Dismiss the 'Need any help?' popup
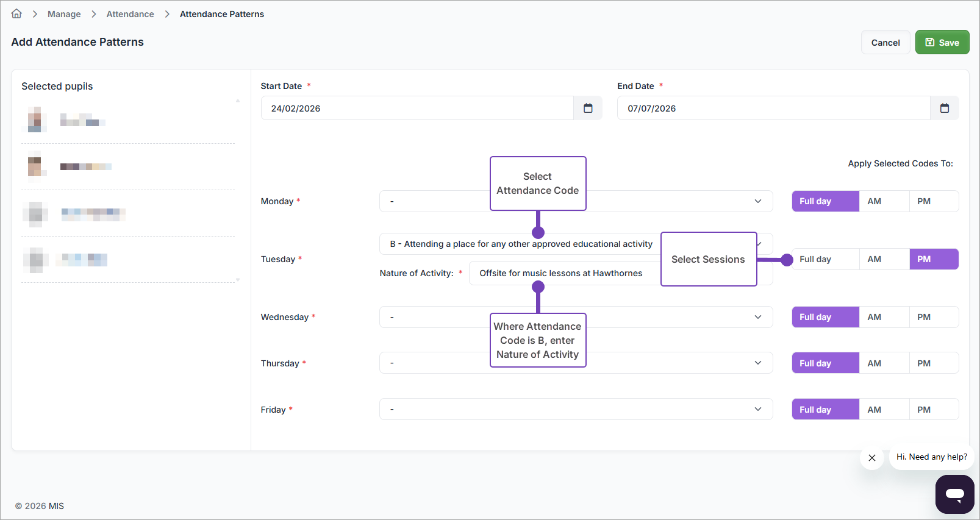Screen dimensions: 980x520 [x=871, y=458]
